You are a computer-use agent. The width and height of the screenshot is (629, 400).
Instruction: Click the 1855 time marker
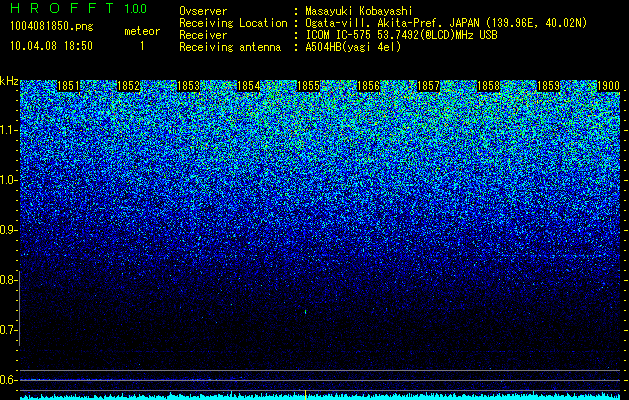(x=308, y=86)
